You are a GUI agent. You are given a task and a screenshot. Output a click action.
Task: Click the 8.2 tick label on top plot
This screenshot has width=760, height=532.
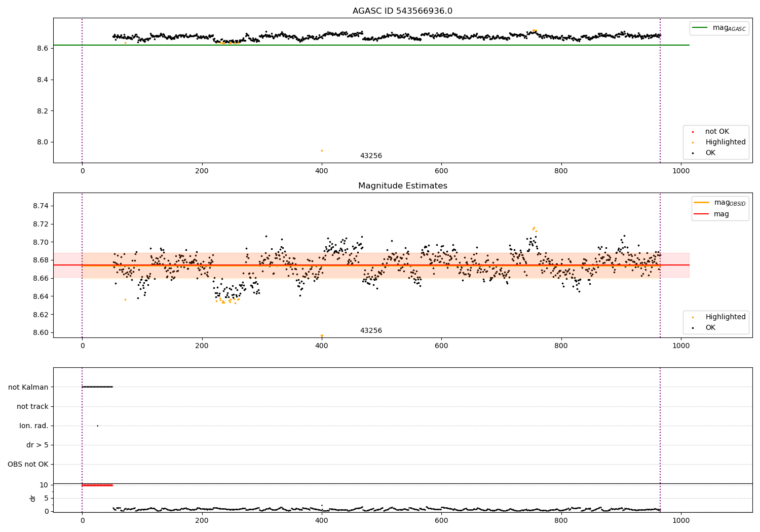click(42, 111)
